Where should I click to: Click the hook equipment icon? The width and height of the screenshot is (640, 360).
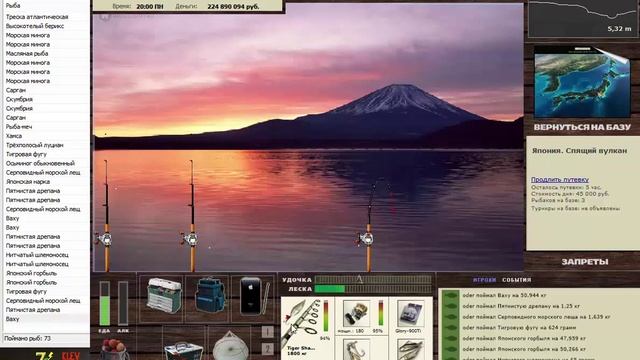coord(356,350)
